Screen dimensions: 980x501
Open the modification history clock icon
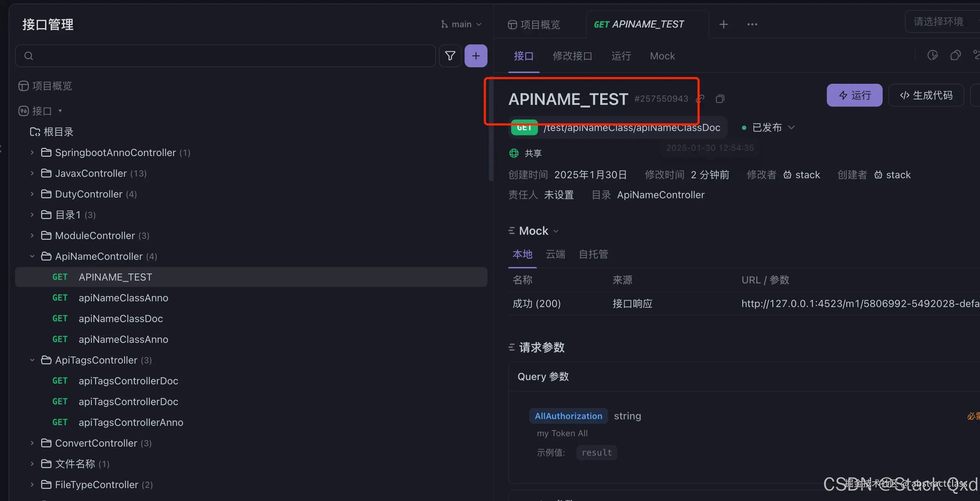933,55
